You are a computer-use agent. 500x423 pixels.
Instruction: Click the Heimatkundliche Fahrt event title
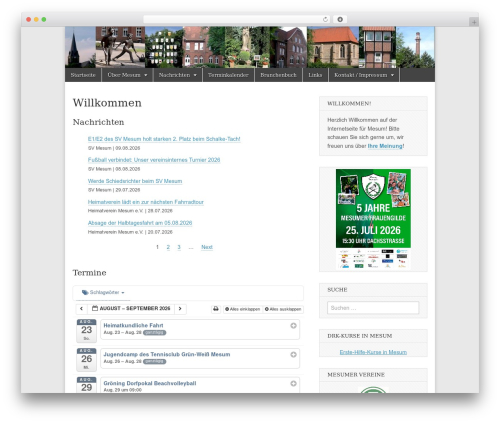pos(133,325)
